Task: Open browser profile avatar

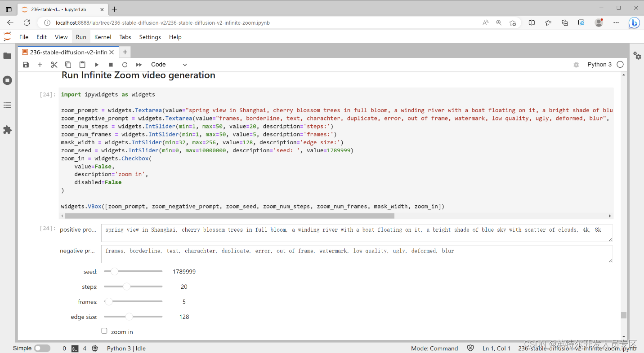Action: tap(599, 22)
